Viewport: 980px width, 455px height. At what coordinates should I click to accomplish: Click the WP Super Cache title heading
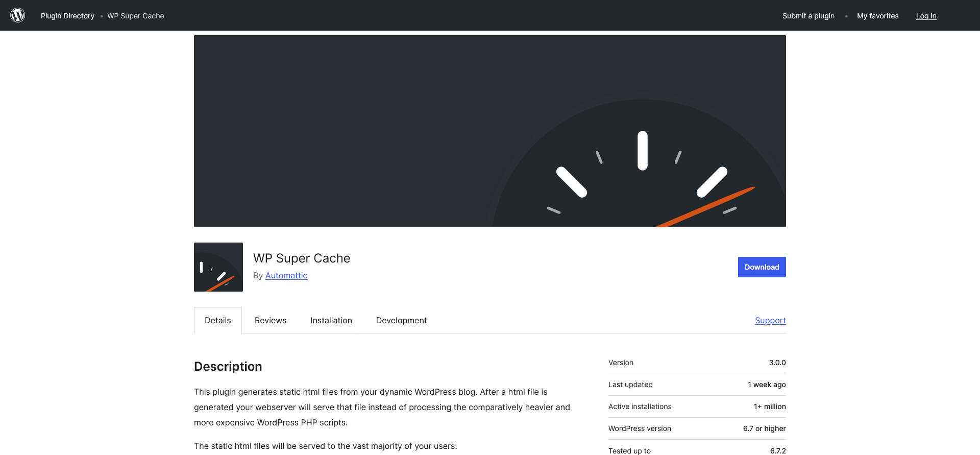point(302,258)
